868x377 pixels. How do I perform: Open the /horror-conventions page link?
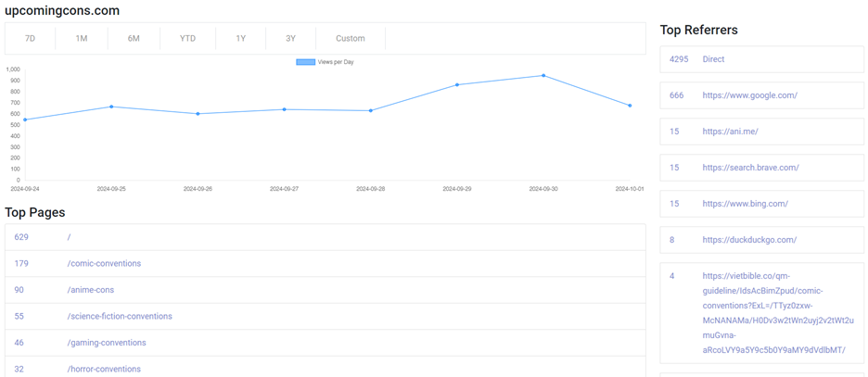point(104,369)
